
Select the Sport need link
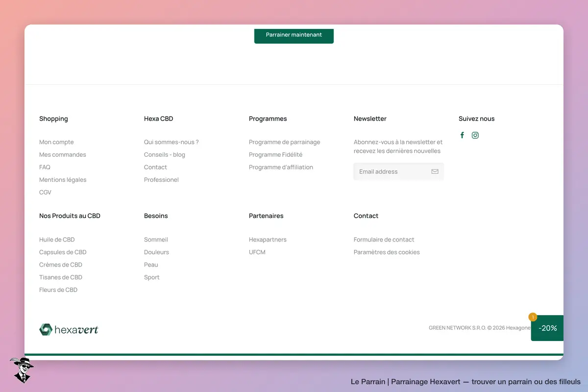click(x=152, y=277)
